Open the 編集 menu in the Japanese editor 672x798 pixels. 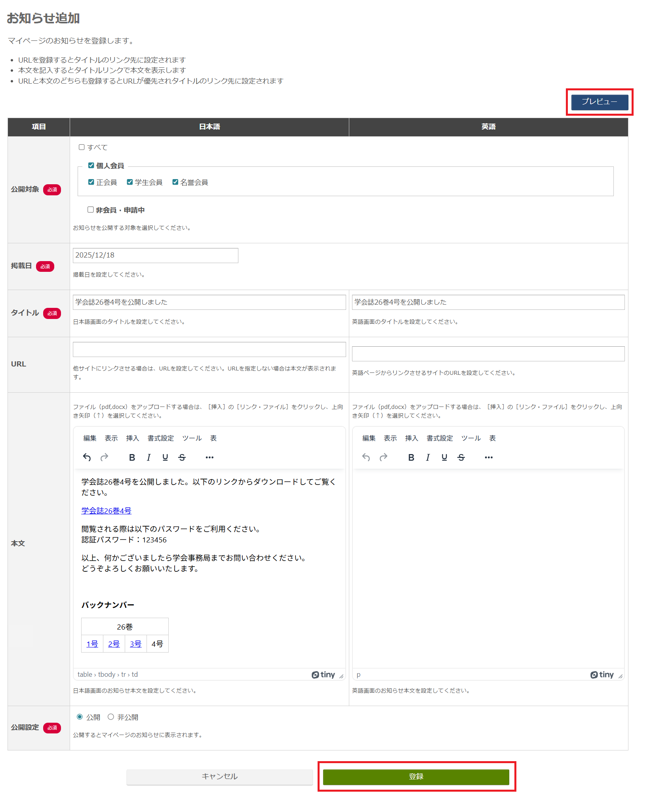tap(89, 438)
